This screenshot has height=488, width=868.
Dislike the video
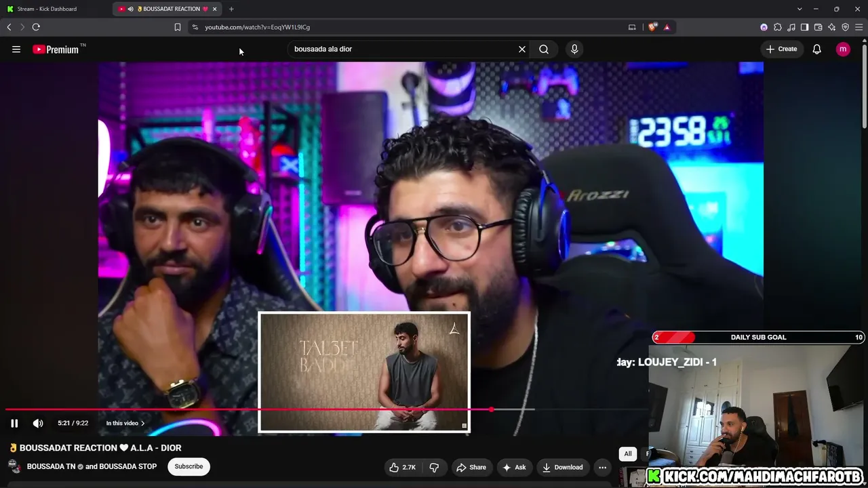(434, 467)
